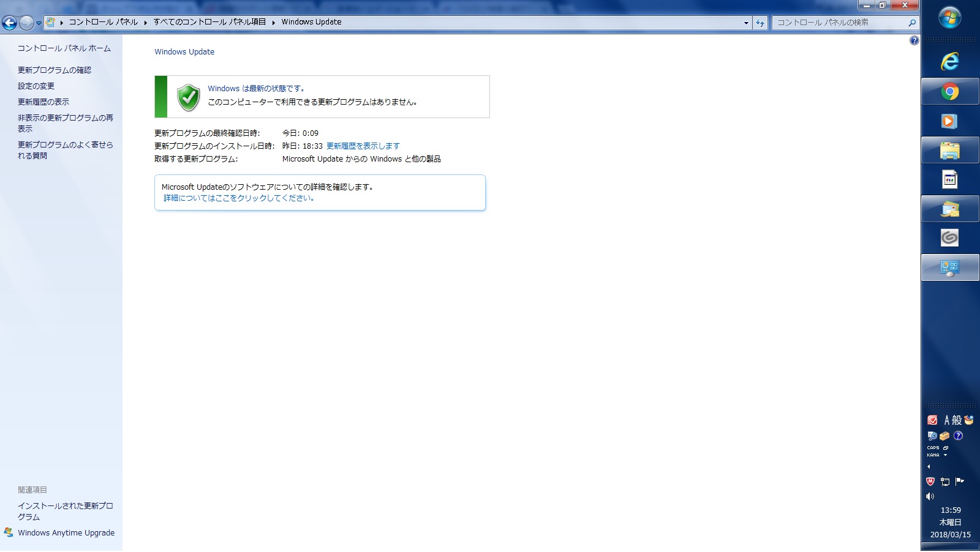Open Windows Anytime Upgrade link
The width and height of the screenshot is (980, 552).
[66, 533]
